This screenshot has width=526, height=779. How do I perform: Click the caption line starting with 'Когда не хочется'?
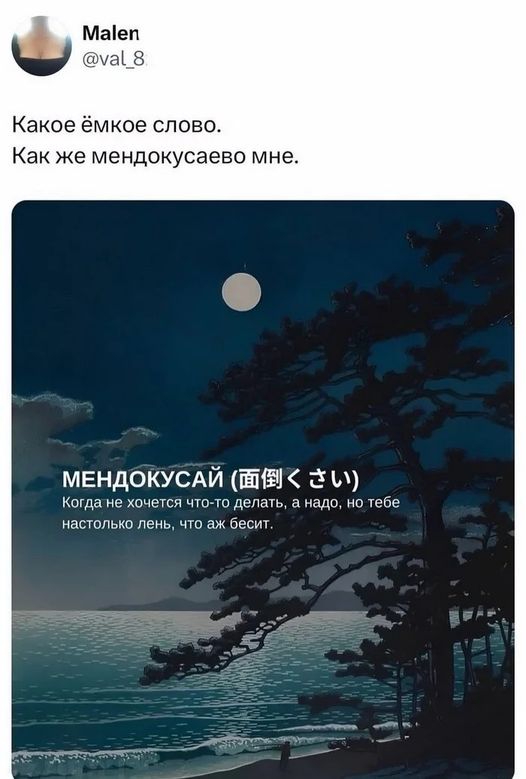230,503
